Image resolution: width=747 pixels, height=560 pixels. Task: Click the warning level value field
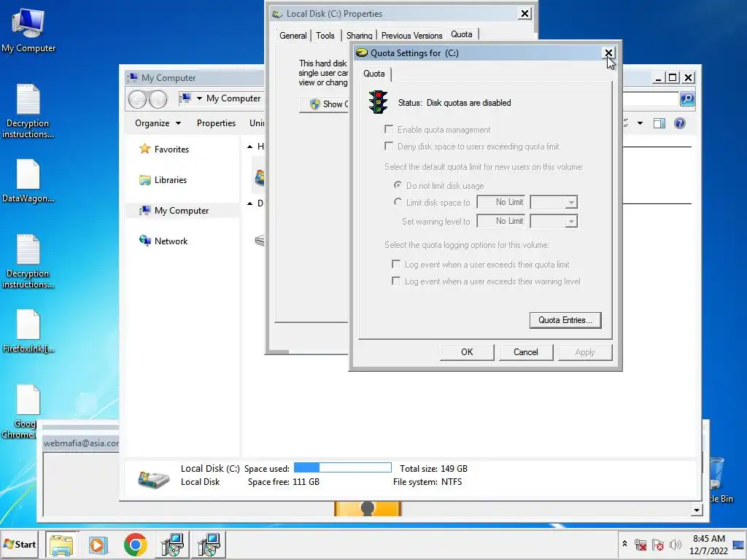point(501,221)
